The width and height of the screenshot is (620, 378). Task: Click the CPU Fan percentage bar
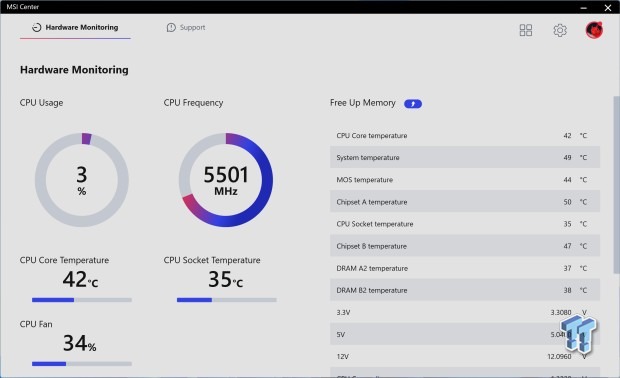pyautogui.click(x=82, y=364)
